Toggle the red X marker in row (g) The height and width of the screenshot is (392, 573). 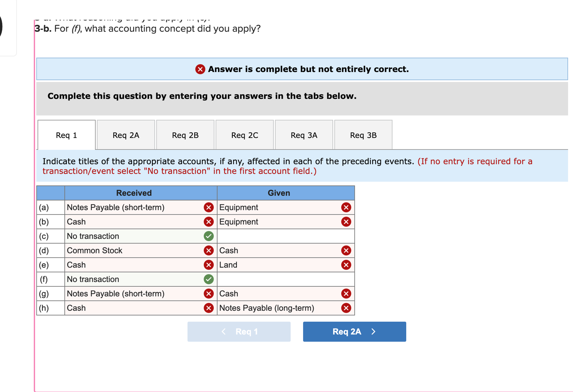(208, 293)
